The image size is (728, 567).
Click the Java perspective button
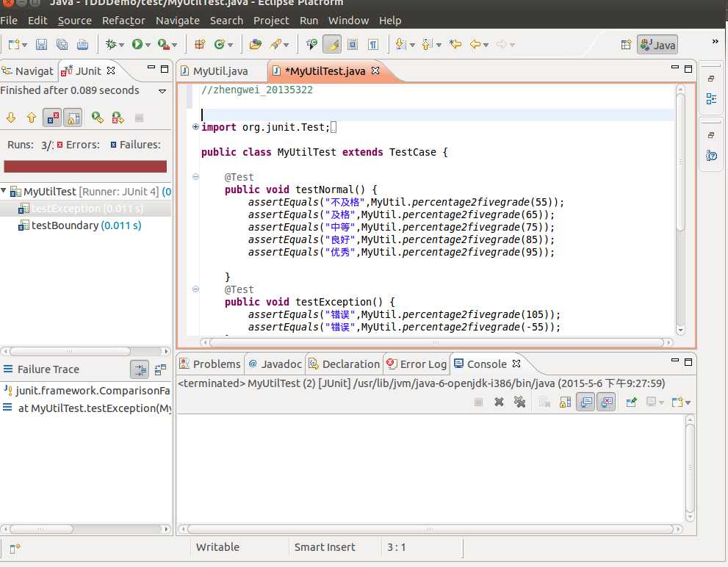point(657,45)
